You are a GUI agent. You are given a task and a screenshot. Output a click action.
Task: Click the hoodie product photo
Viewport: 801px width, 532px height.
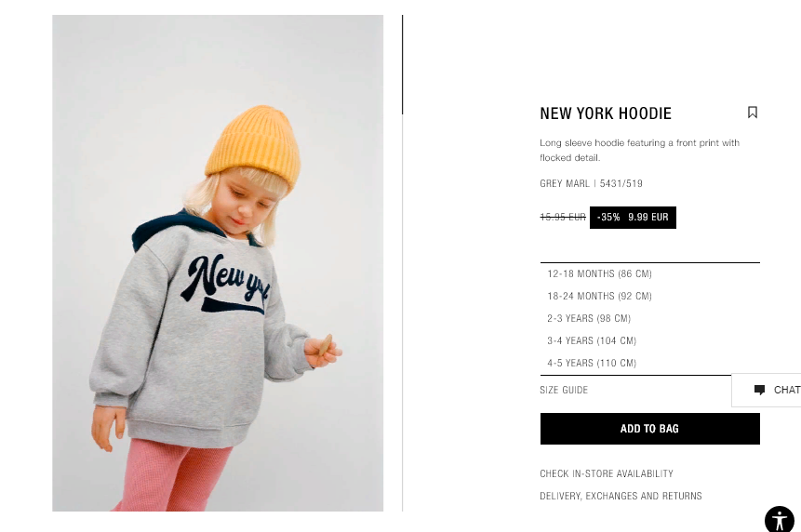[218, 263]
